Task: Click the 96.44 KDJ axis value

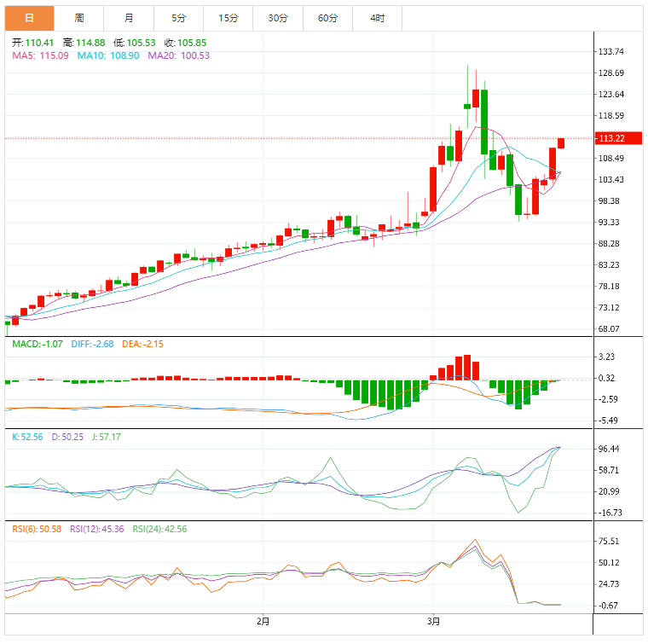Action: (609, 450)
